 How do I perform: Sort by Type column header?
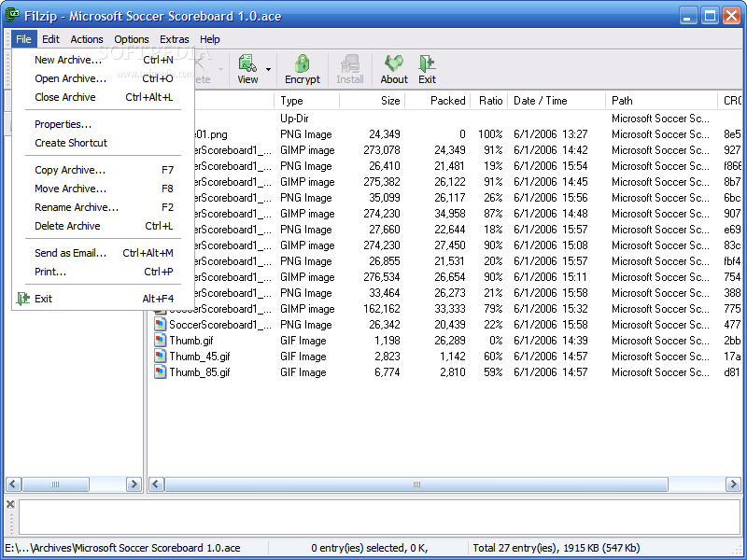tap(307, 101)
